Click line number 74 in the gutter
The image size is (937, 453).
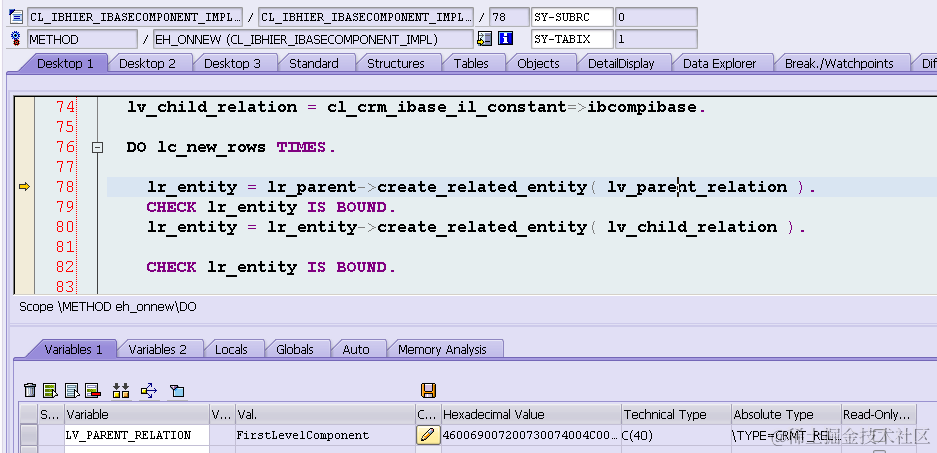click(65, 108)
